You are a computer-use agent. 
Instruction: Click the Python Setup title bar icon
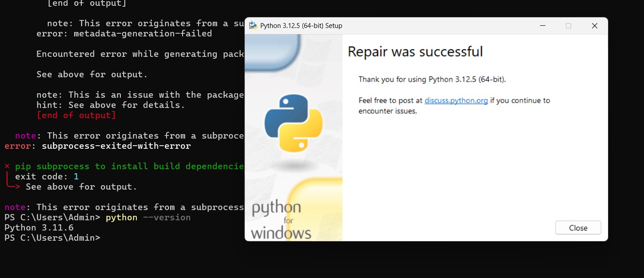click(253, 25)
